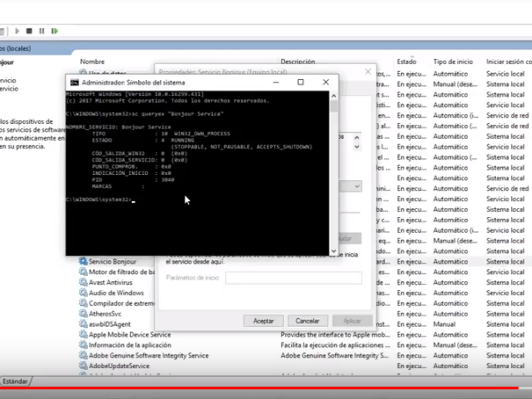Switch to the Estándar tab
Image resolution: width=532 pixels, height=399 pixels.
[16, 381]
